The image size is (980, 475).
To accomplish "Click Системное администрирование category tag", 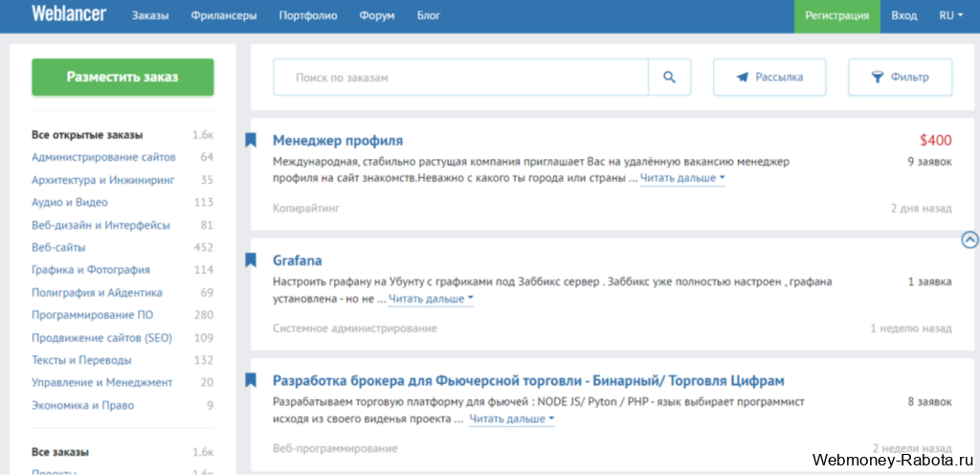I will pos(355,328).
